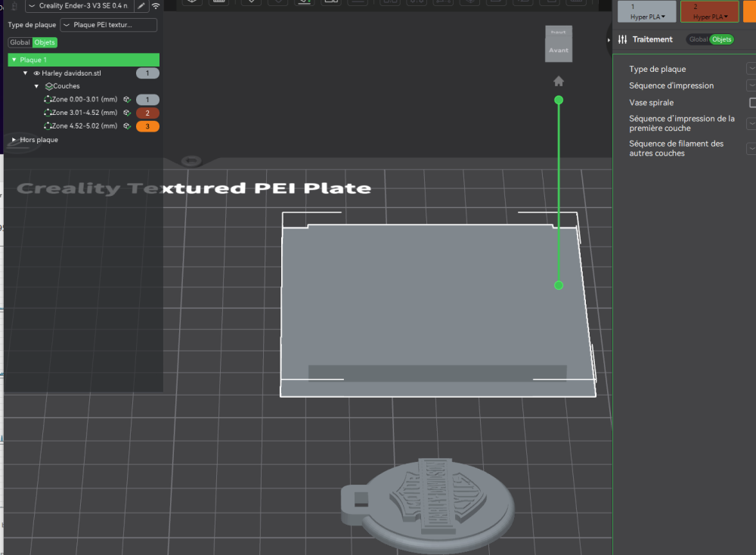
Task: Click the home view reset icon
Action: (559, 82)
